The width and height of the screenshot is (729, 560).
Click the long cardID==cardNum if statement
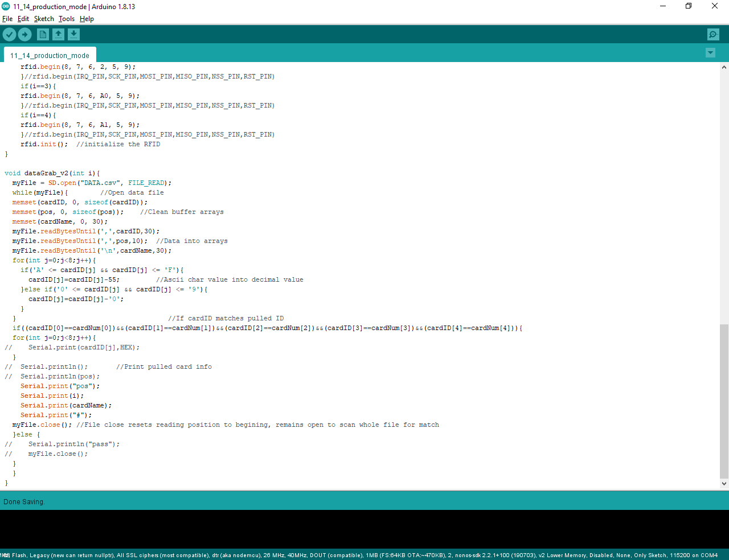[x=267, y=328]
